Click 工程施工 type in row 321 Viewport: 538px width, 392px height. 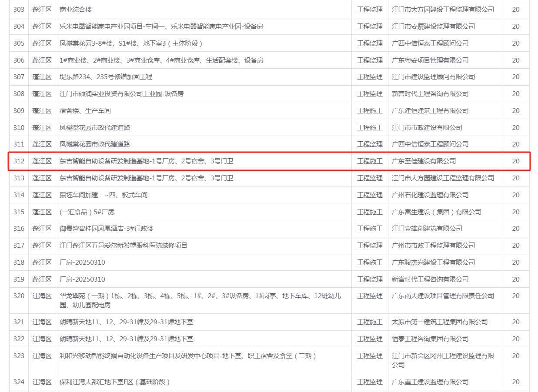[370, 322]
